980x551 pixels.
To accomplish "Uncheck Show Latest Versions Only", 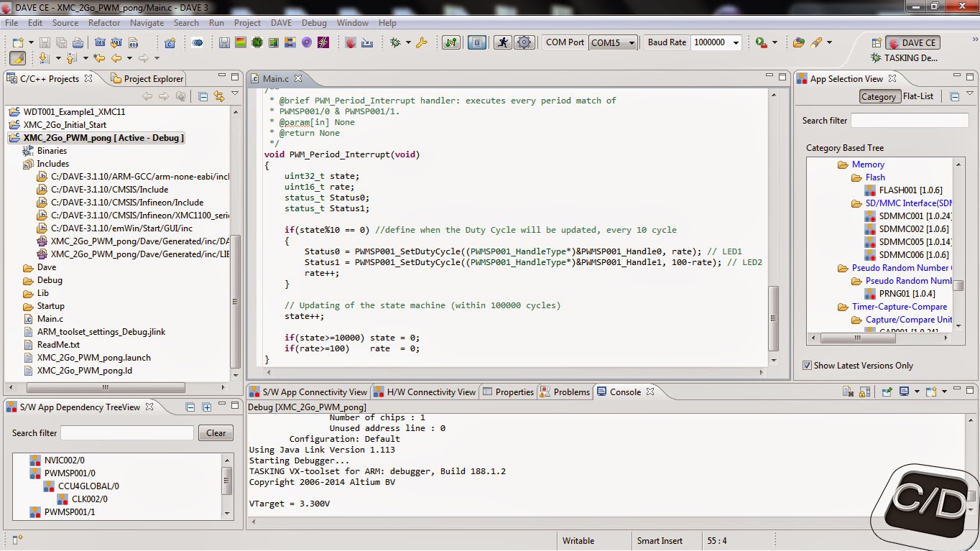I will pos(808,366).
